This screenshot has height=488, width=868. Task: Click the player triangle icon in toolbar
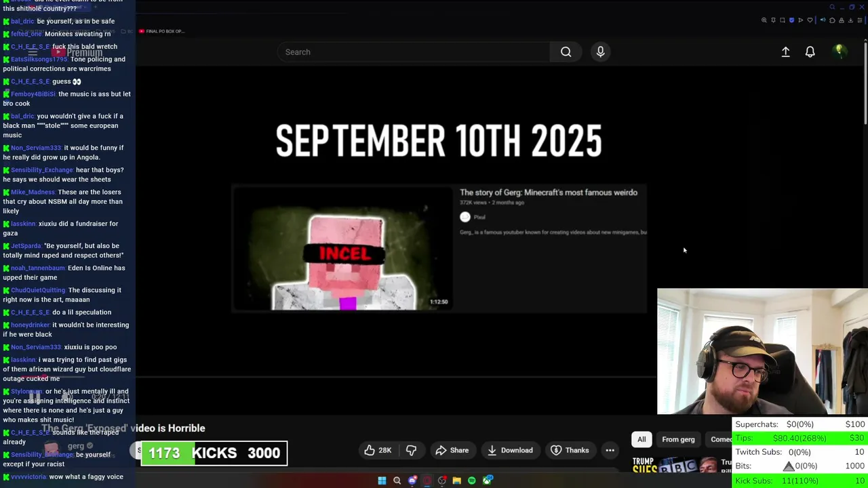point(801,20)
